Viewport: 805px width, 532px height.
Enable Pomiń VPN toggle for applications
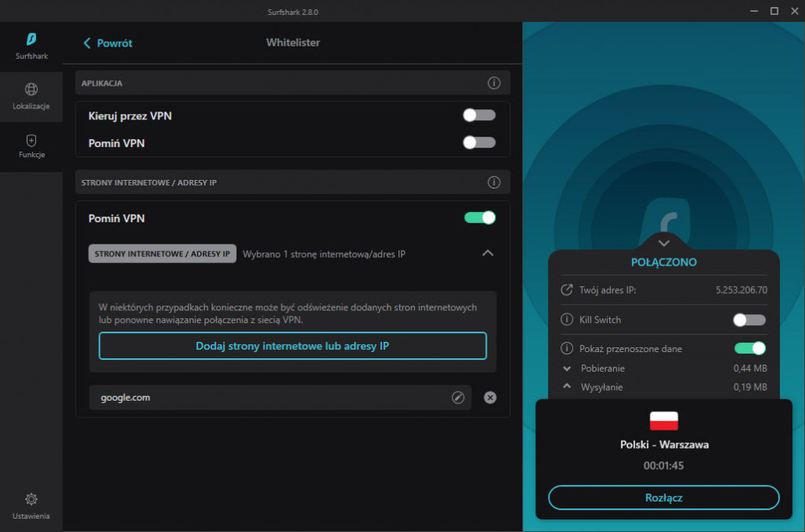[x=479, y=142]
